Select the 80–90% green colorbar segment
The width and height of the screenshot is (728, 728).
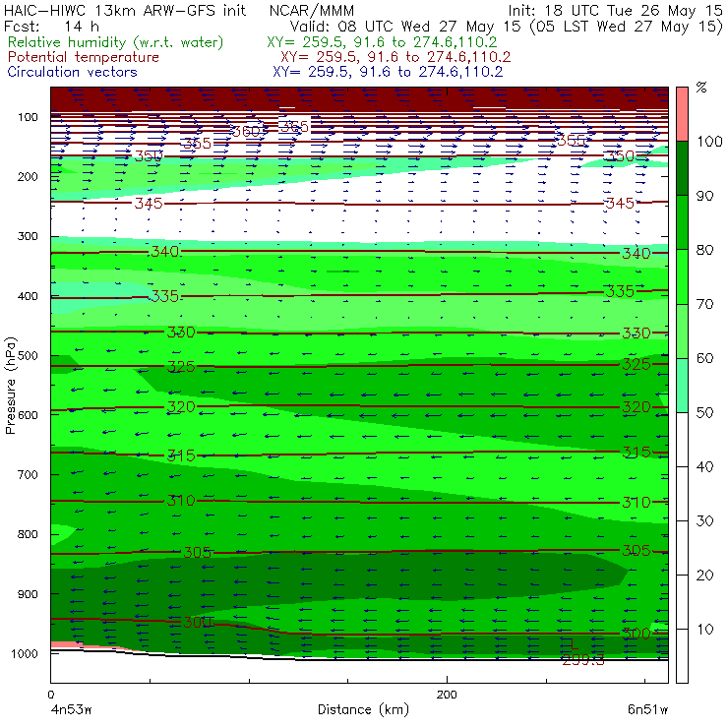coord(682,222)
